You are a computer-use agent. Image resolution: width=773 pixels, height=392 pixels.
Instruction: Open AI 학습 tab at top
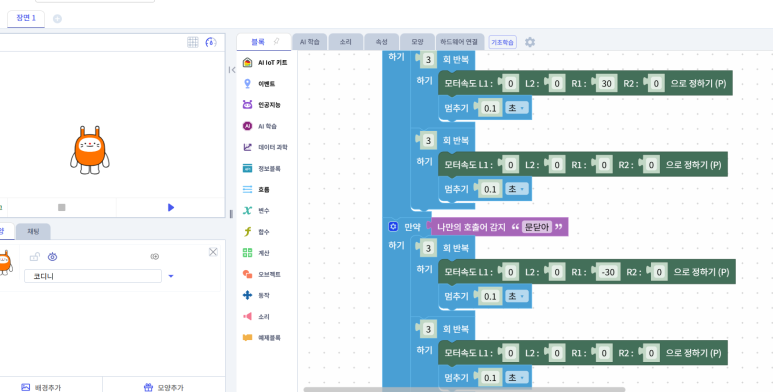(310, 42)
